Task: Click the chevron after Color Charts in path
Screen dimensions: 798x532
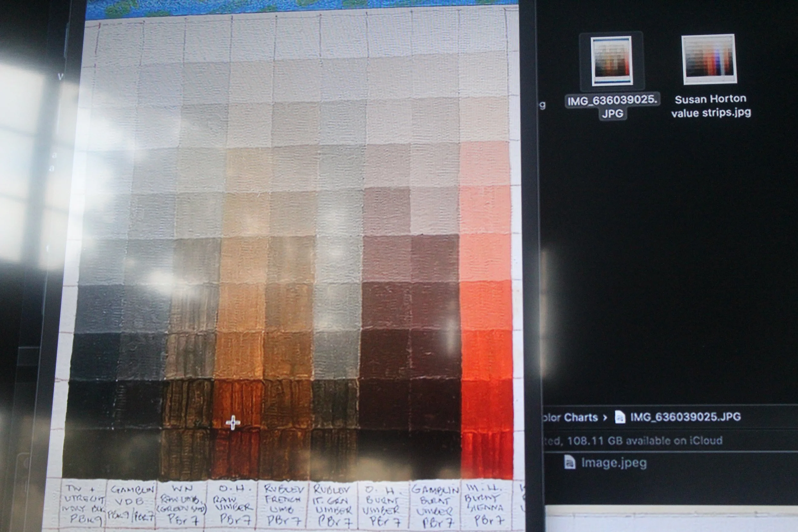Action: [x=605, y=418]
